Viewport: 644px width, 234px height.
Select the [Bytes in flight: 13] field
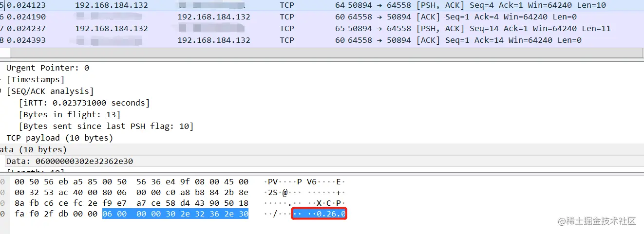[70, 115]
